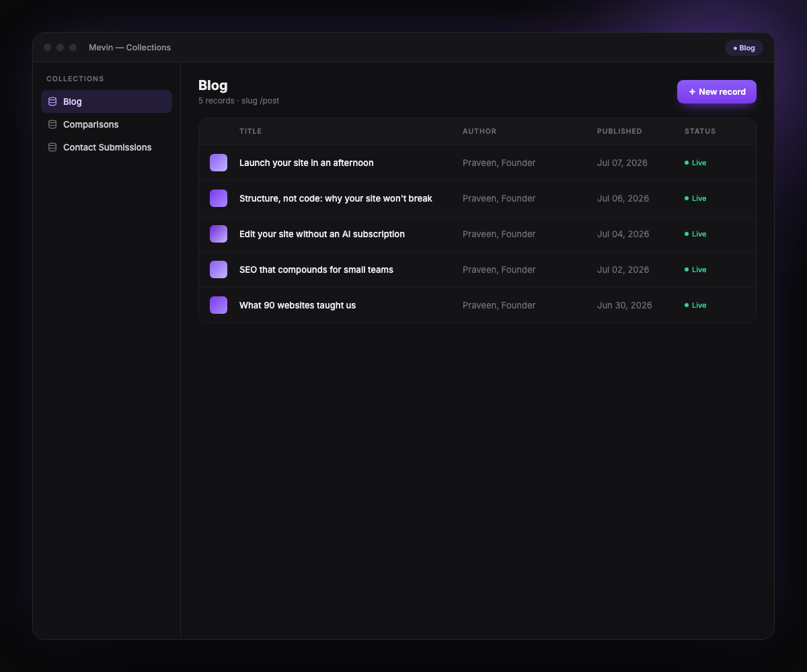Click thumbnail of 'What 90 websites taught us'
The width and height of the screenshot is (807, 672).
[219, 305]
